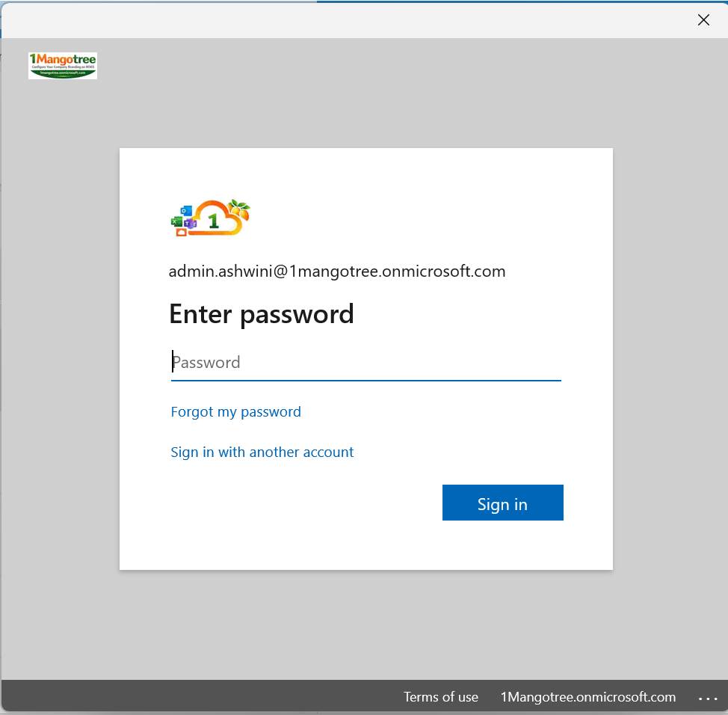Choose Sign in with another account

(x=262, y=452)
